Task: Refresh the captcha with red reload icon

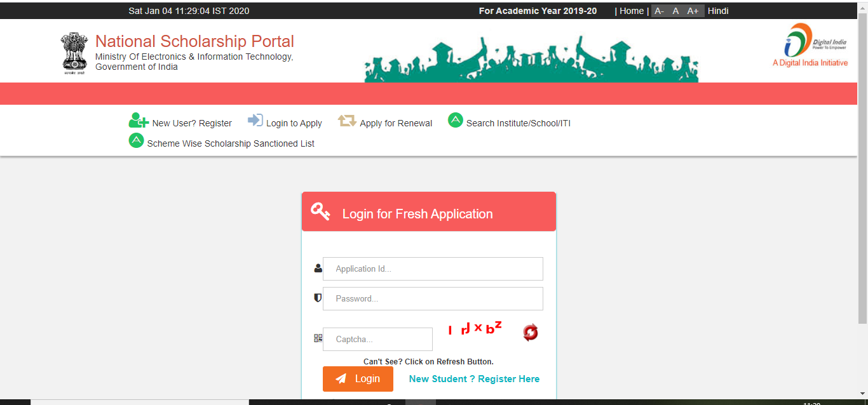Action: 531,332
